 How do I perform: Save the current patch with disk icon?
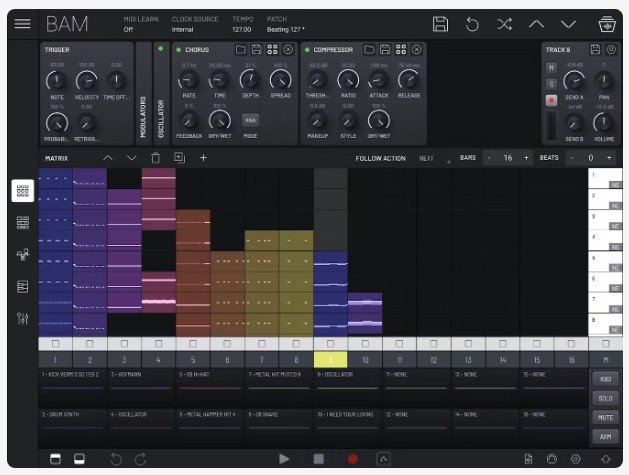coord(440,24)
